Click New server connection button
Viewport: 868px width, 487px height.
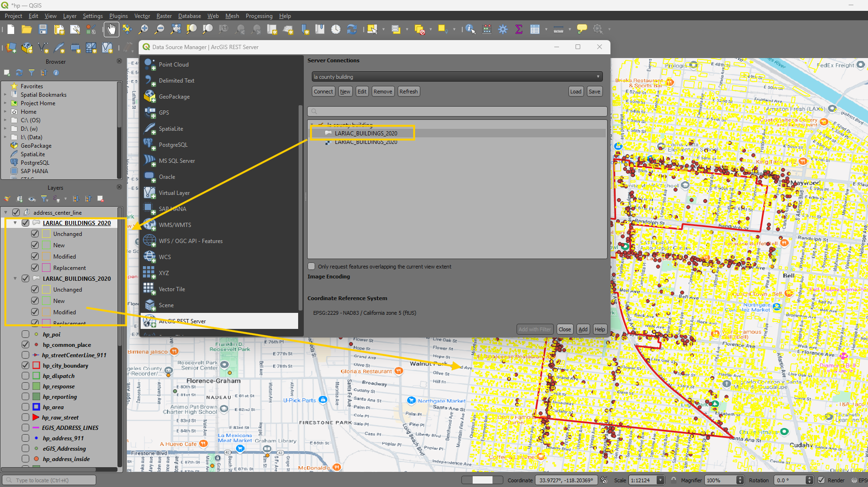[345, 92]
